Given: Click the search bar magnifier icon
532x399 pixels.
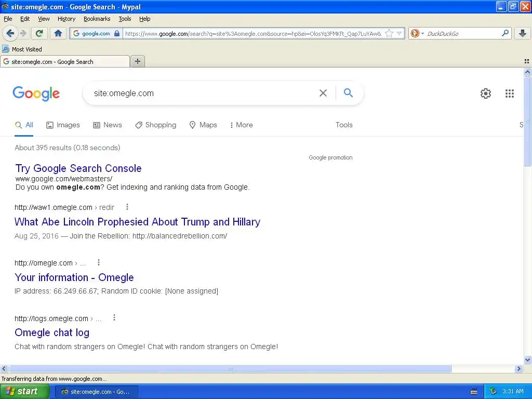Looking at the screenshot, I should pos(505,33).
